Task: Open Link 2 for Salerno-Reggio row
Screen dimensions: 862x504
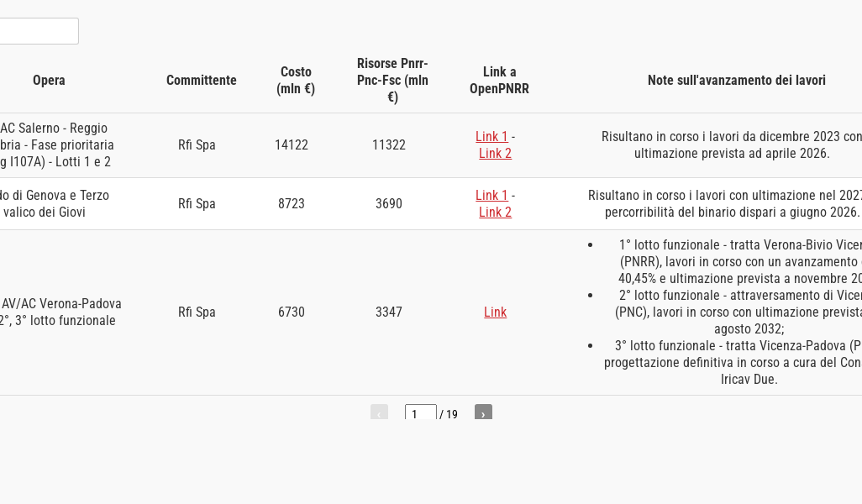Action: 496,154
